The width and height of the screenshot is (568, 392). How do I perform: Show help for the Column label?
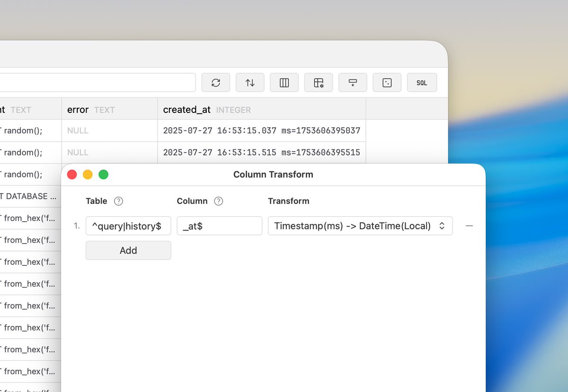coord(218,201)
